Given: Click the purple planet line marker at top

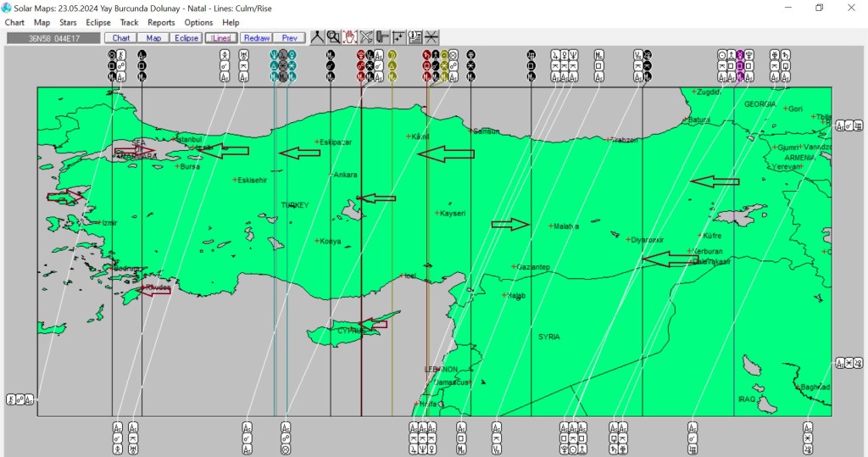Looking at the screenshot, I should click(739, 64).
